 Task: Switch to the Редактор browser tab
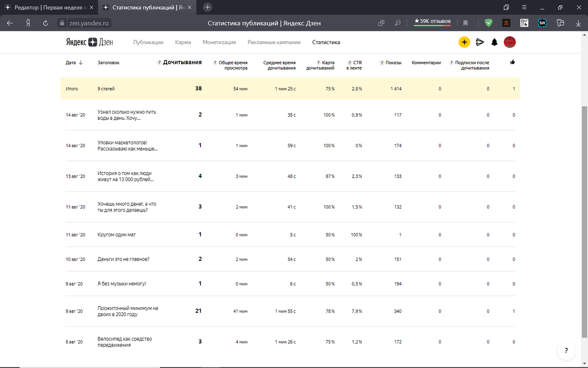click(x=47, y=7)
